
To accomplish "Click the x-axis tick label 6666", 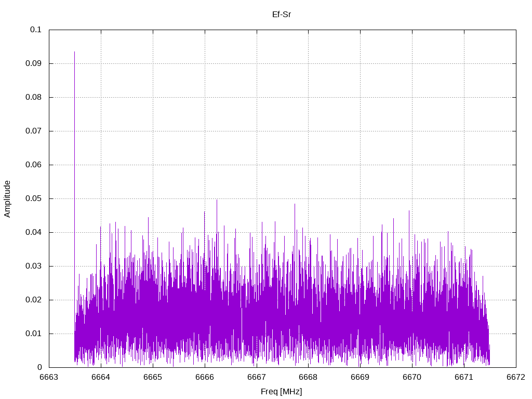I will (x=205, y=377).
